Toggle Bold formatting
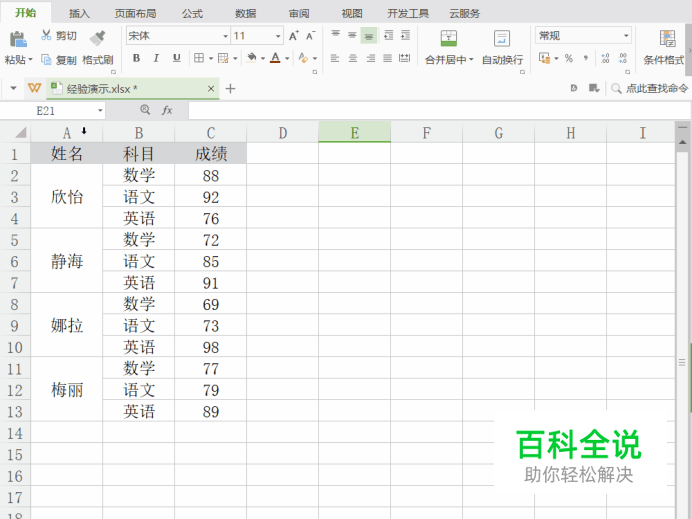The image size is (692, 519). click(x=136, y=58)
